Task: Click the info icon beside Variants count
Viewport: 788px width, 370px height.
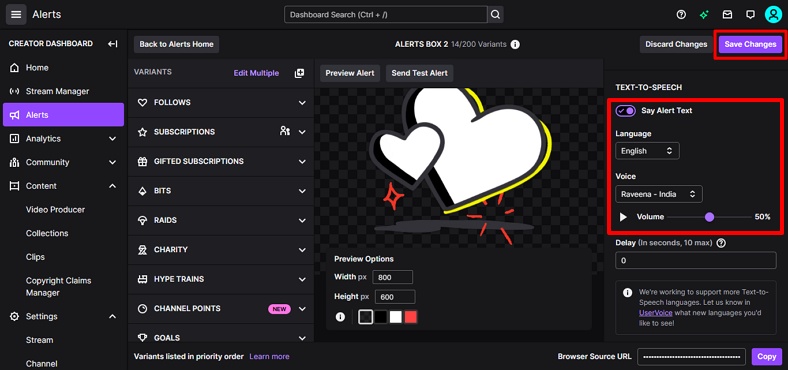Action: click(515, 44)
